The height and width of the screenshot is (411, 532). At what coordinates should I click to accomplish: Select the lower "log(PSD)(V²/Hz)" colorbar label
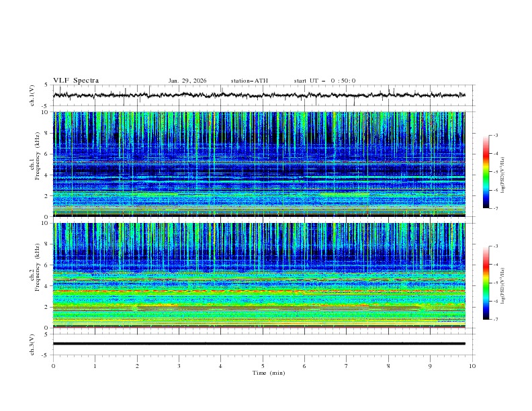(502, 286)
